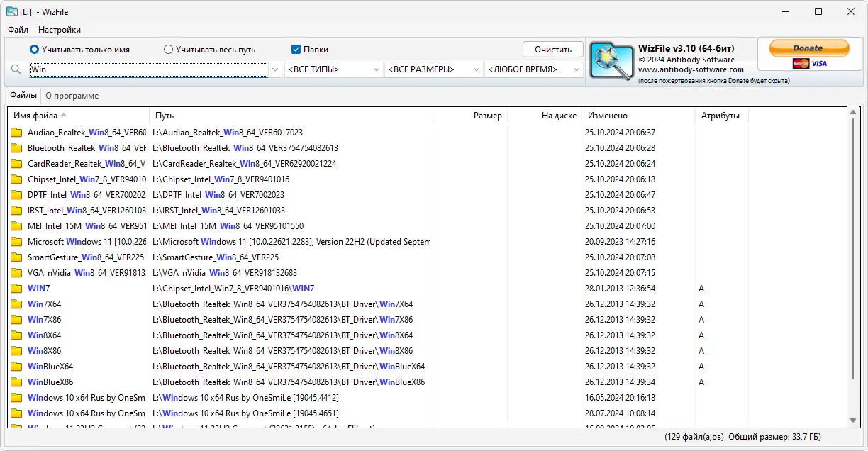
Task: Sort by 'Размер' column header
Action: click(x=470, y=116)
